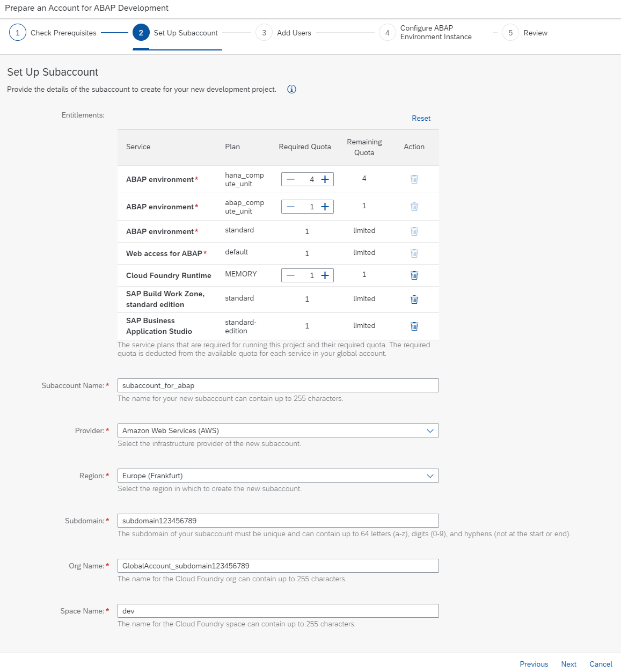
Task: Delete the Cloud Foundry Runtime entitlement
Action: (x=414, y=275)
